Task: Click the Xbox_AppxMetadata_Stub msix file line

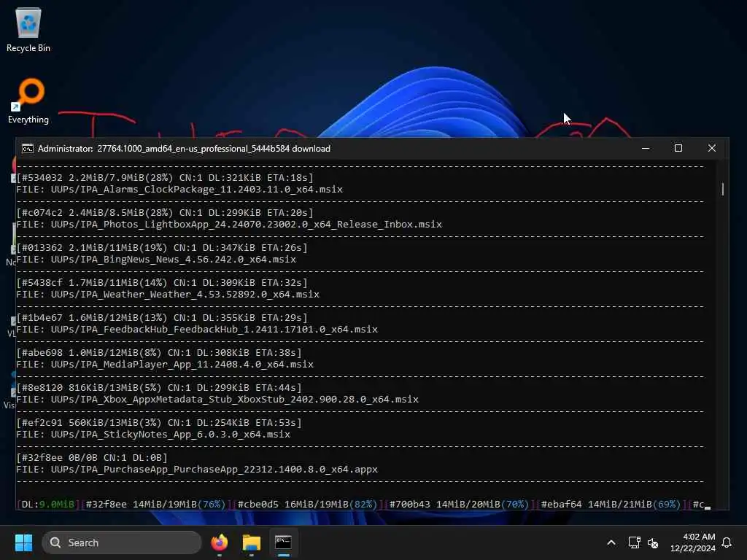Action: (x=217, y=400)
